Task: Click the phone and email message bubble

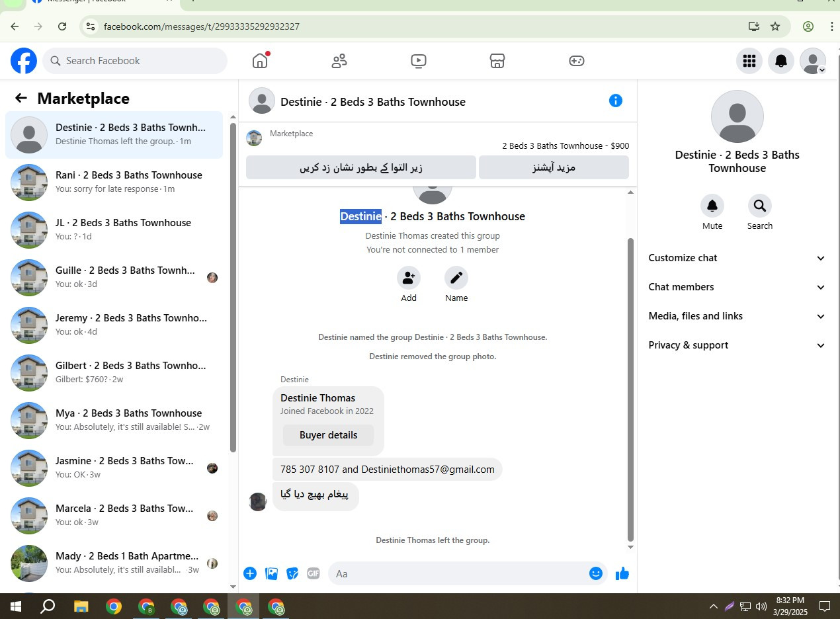Action: click(388, 470)
